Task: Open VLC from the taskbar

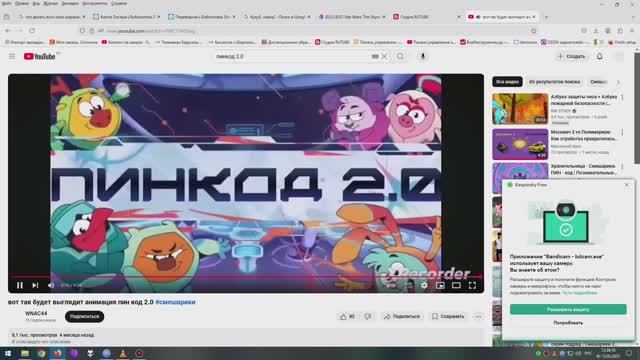Action: coord(123,353)
